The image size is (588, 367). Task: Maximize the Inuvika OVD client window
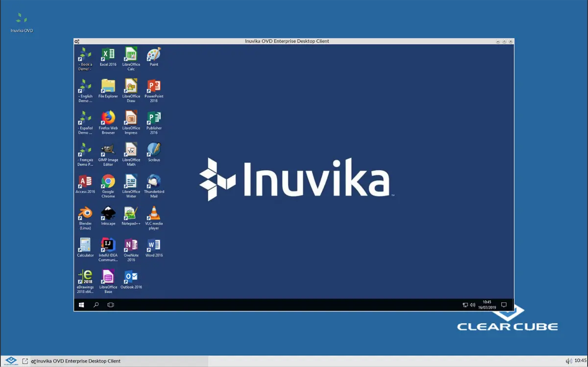point(504,42)
